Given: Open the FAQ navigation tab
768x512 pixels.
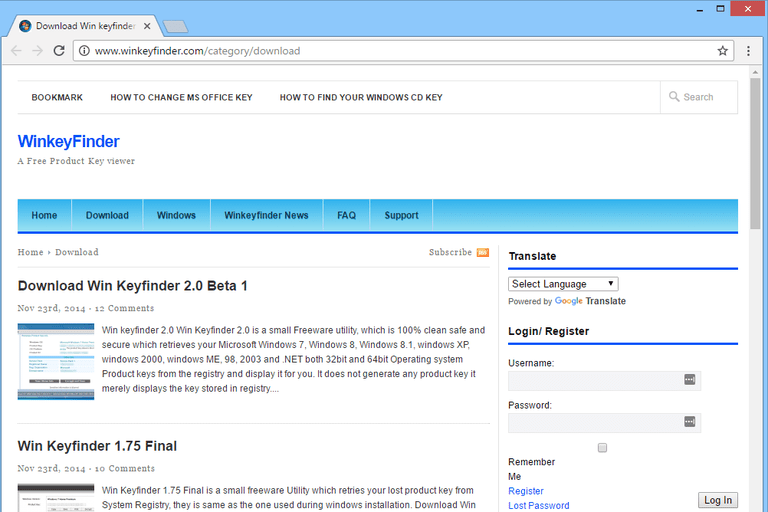Looking at the screenshot, I should 346,215.
